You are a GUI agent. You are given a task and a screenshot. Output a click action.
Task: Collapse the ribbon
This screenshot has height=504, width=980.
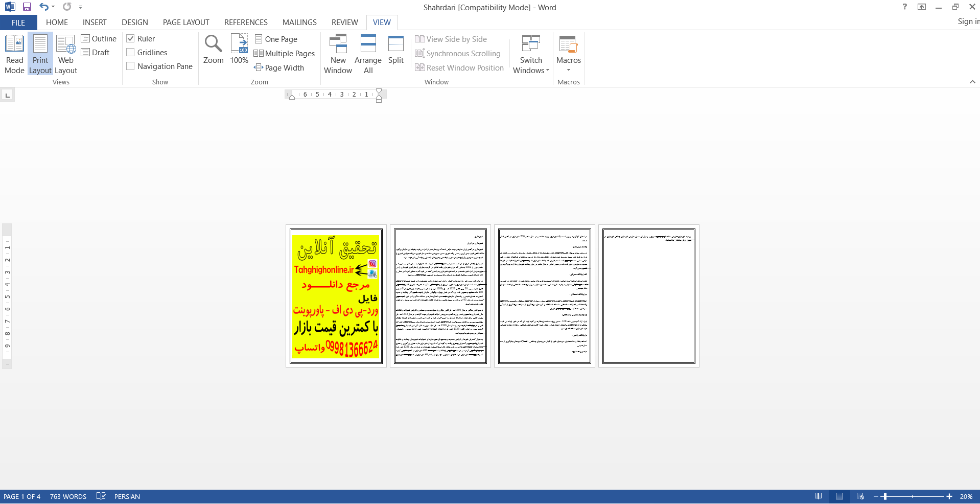pyautogui.click(x=972, y=82)
